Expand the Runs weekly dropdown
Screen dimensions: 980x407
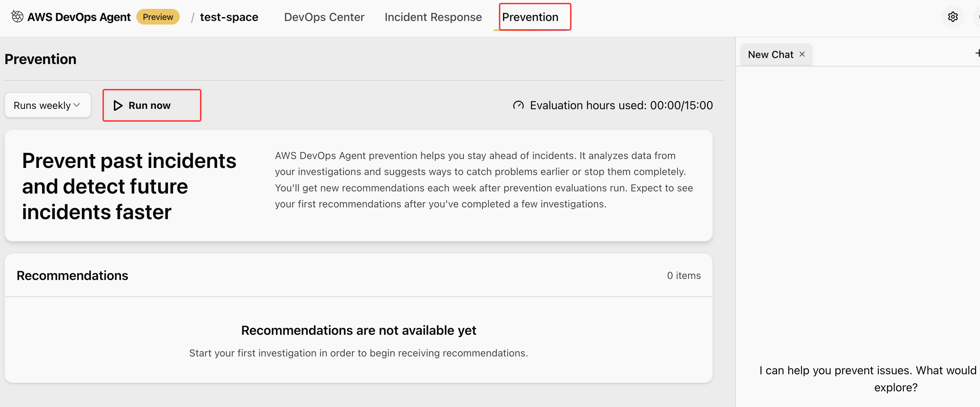click(x=47, y=105)
